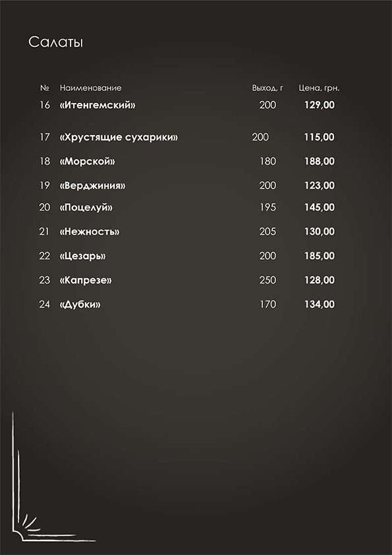Image resolution: width=392 pixels, height=555 pixels.
Task: Click the «Поцелуй» salad entry
Action: pos(86,208)
